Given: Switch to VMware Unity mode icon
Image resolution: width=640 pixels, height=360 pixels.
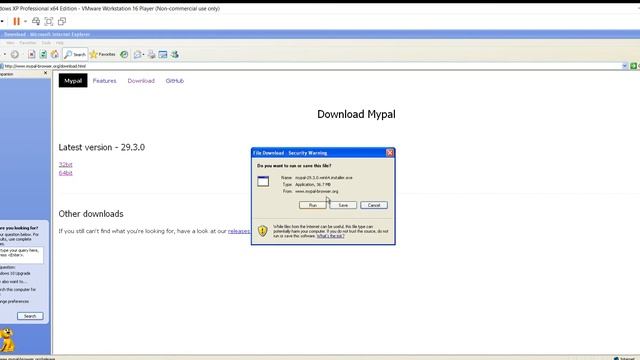Looking at the screenshot, I should pos(62,21).
